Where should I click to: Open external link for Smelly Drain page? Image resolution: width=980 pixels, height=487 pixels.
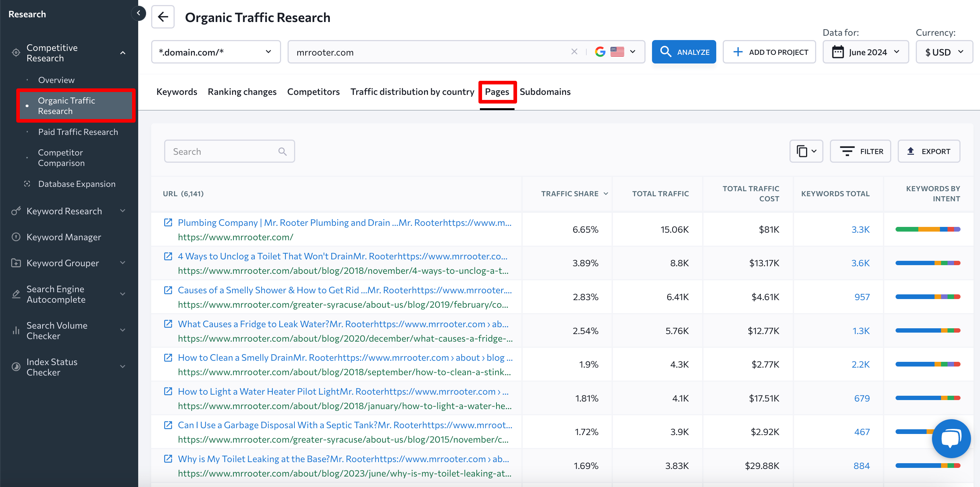coord(168,357)
